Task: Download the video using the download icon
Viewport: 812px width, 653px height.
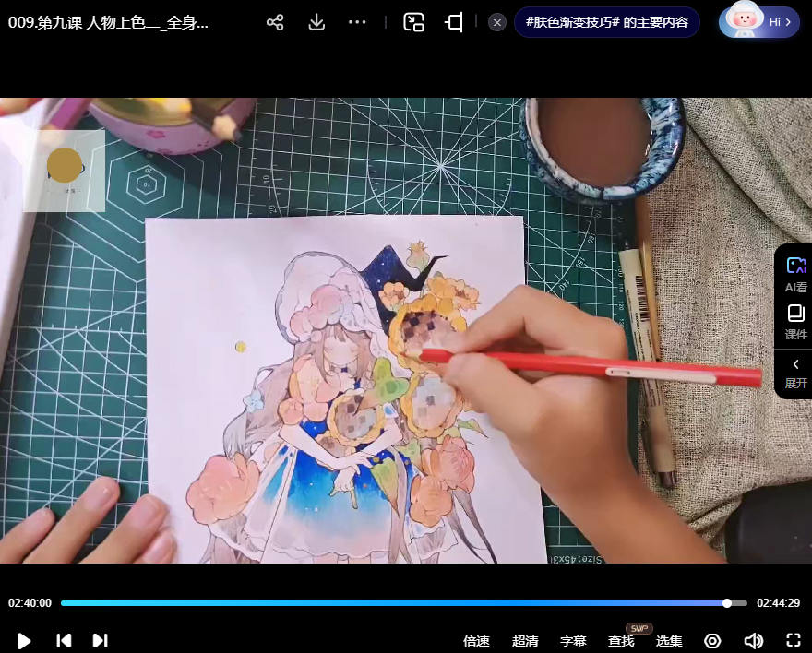Action: (x=316, y=23)
